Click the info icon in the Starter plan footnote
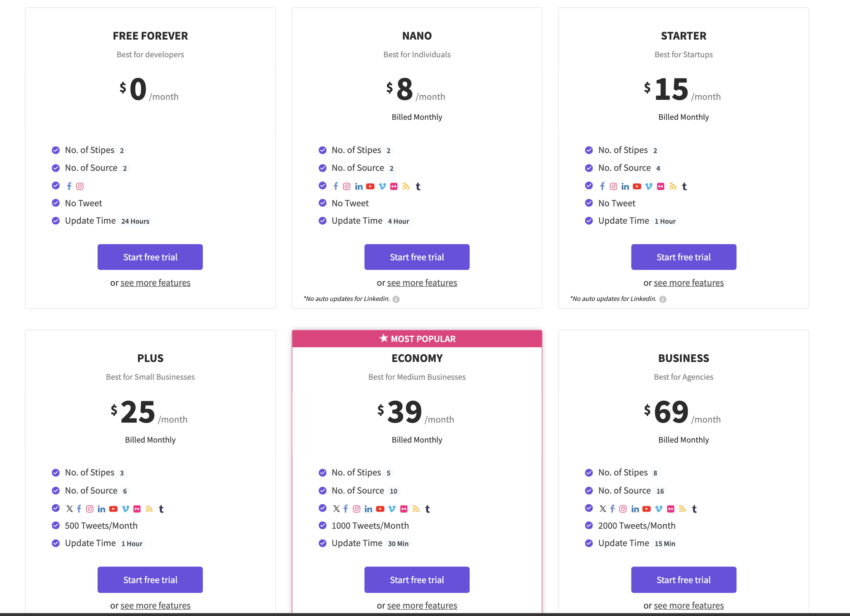The image size is (850, 616). tap(663, 299)
